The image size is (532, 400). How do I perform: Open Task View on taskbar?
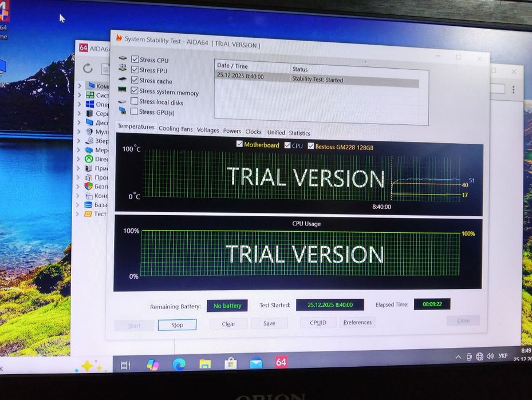coord(125,366)
